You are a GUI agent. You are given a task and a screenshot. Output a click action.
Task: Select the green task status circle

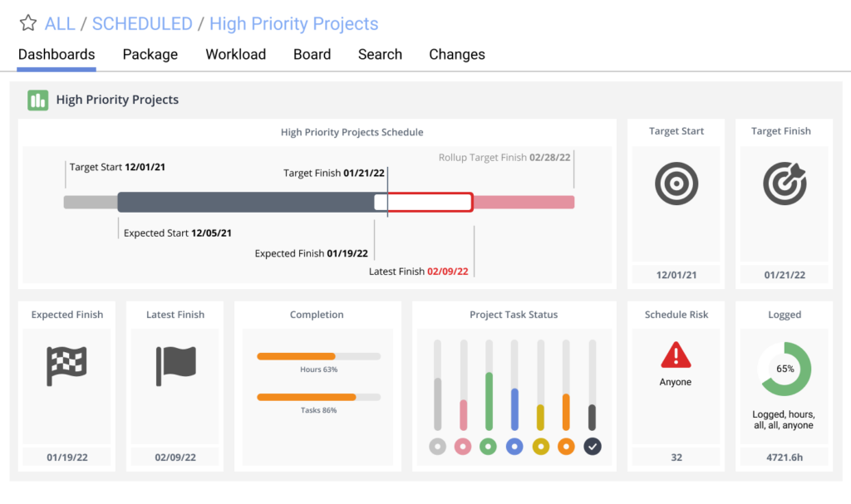point(489,447)
